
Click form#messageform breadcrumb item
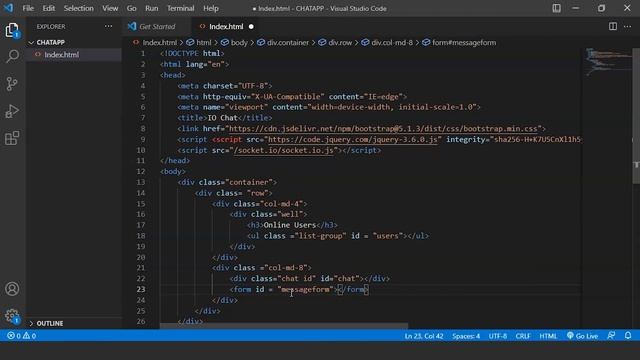point(464,42)
